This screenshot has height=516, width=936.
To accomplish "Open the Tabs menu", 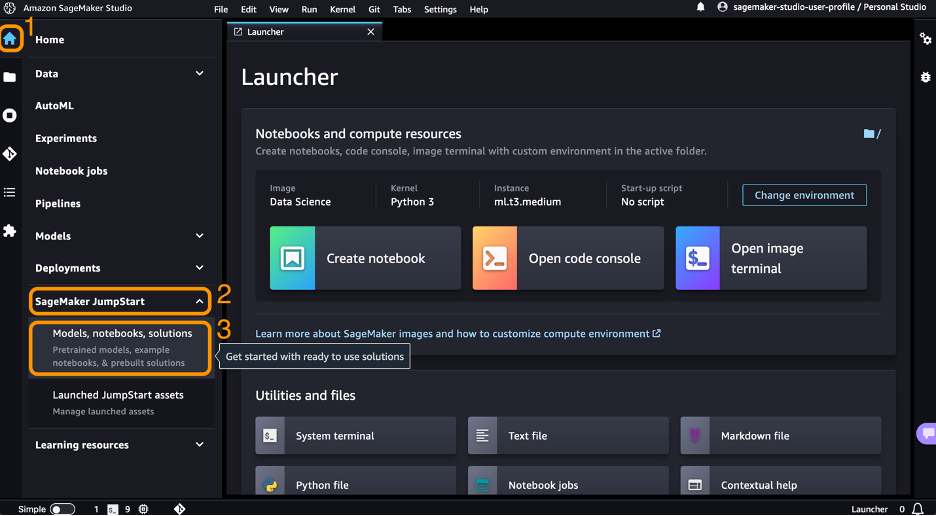I will [402, 9].
